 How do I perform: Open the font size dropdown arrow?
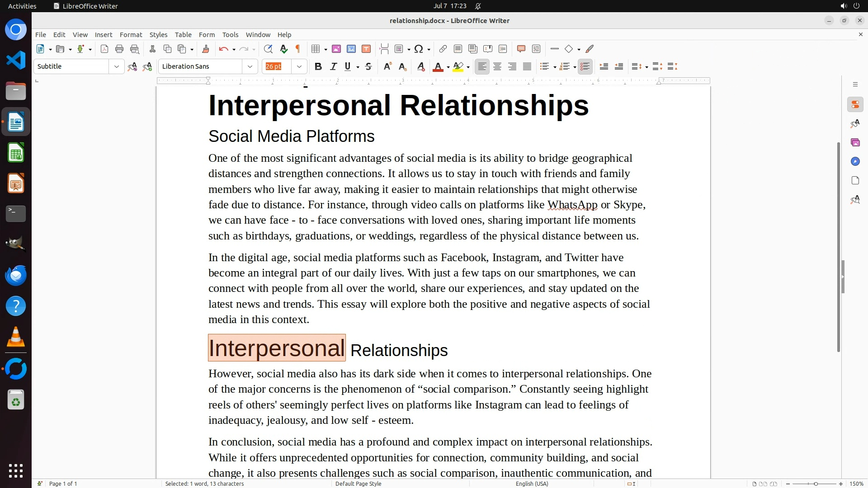click(x=299, y=66)
